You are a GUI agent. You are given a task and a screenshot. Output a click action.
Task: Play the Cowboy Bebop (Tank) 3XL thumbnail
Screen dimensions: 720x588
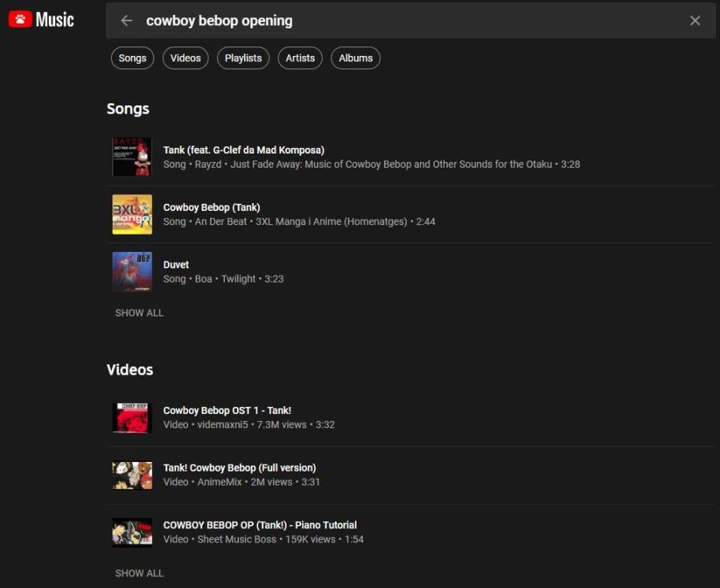[x=132, y=215]
